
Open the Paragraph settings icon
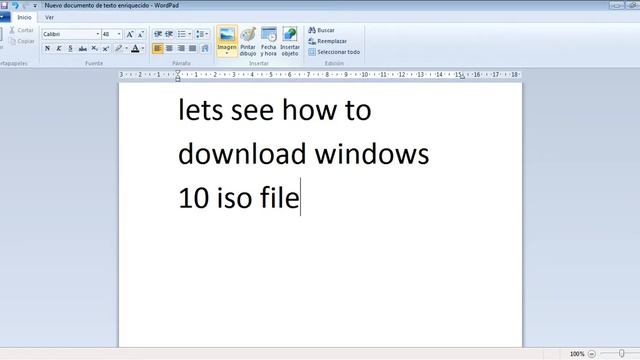[205, 49]
